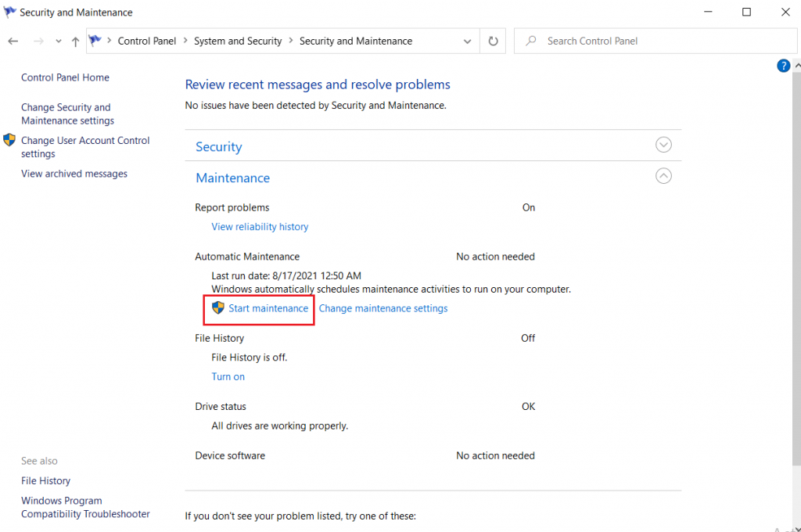Click the 'Review recent messages and resolve problems' heading
The width and height of the screenshot is (801, 532).
318,84
